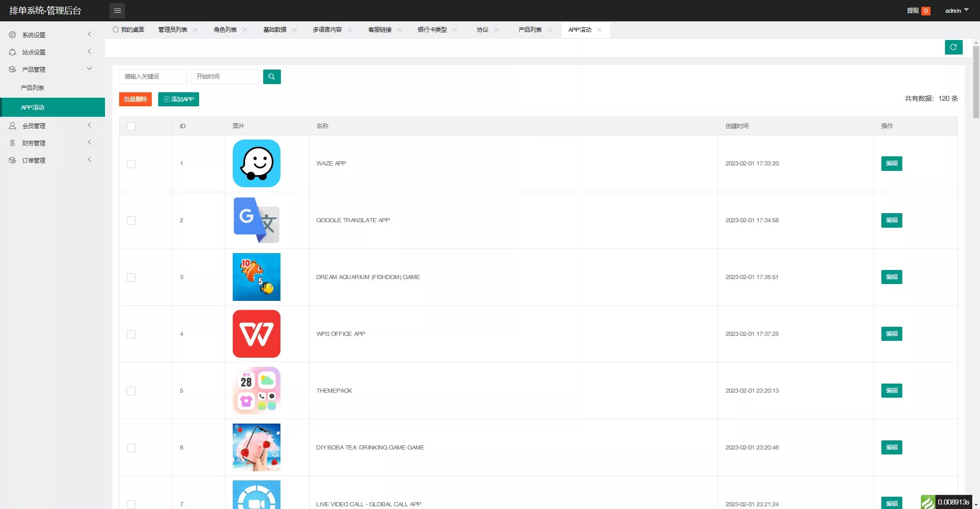
Task: Open the Google Translate app image
Action: [x=256, y=220]
